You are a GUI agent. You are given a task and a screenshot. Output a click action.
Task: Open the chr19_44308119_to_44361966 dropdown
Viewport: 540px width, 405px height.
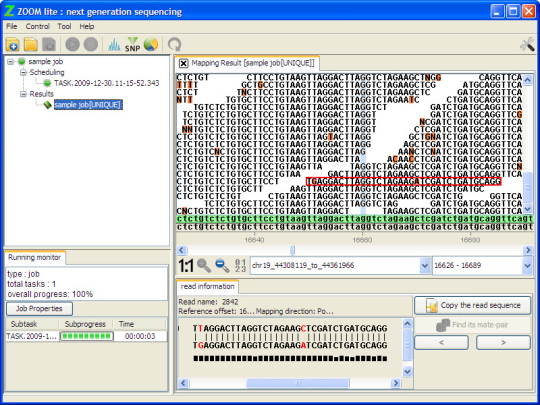click(x=425, y=266)
